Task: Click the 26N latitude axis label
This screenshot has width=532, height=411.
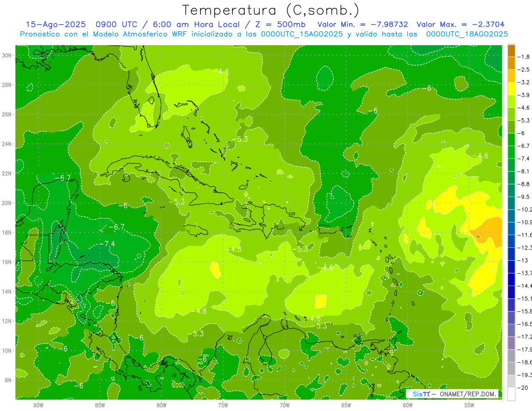Action: pyautogui.click(x=7, y=114)
